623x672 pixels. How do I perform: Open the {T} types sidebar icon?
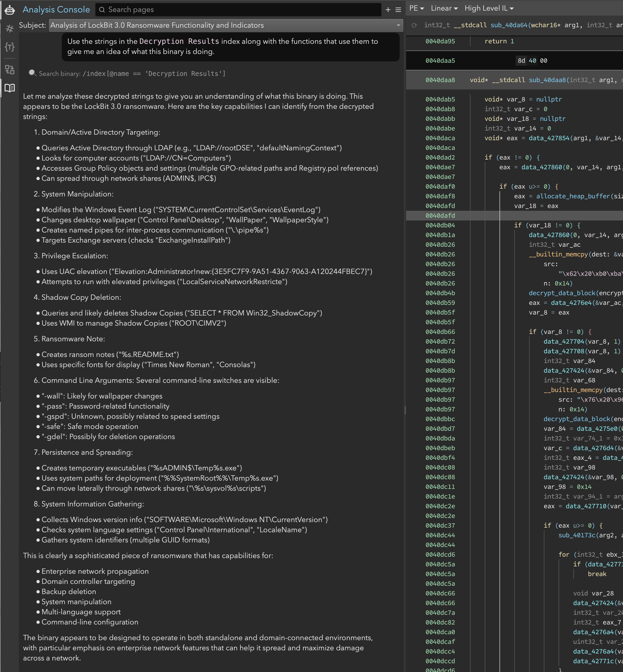coord(10,47)
